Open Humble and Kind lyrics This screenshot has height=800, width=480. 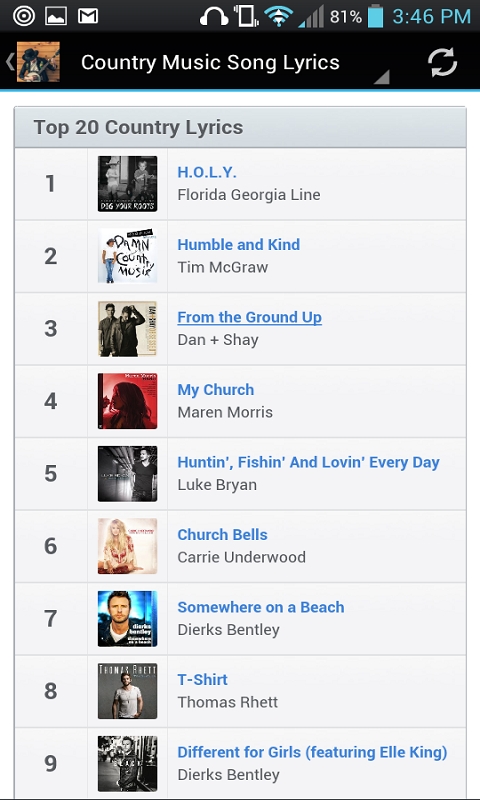tap(238, 245)
